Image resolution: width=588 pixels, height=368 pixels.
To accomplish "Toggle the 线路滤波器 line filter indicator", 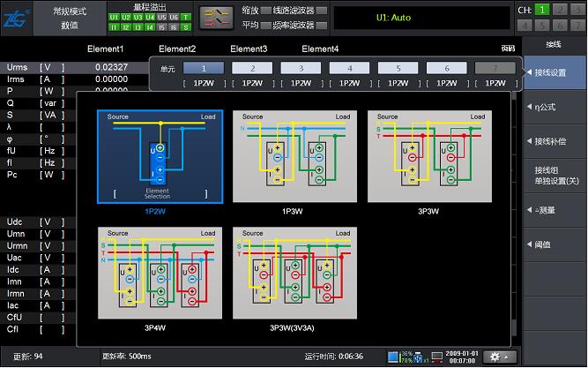I will (x=321, y=10).
